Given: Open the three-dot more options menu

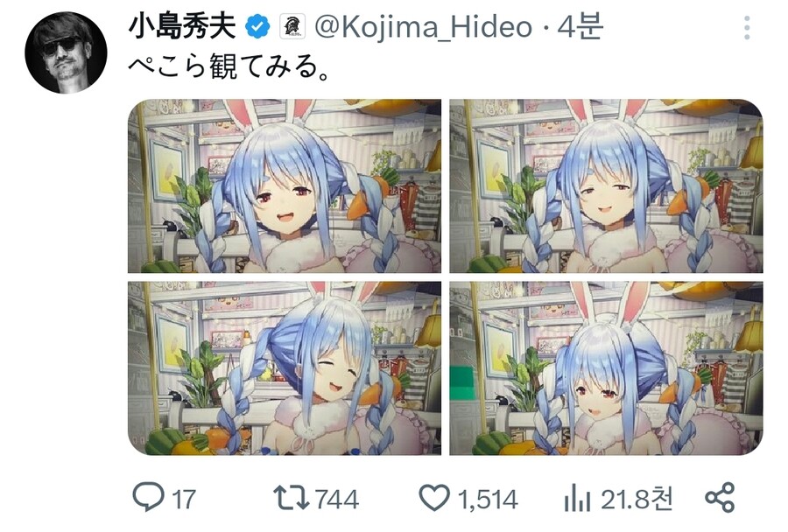Looking at the screenshot, I should 747,28.
